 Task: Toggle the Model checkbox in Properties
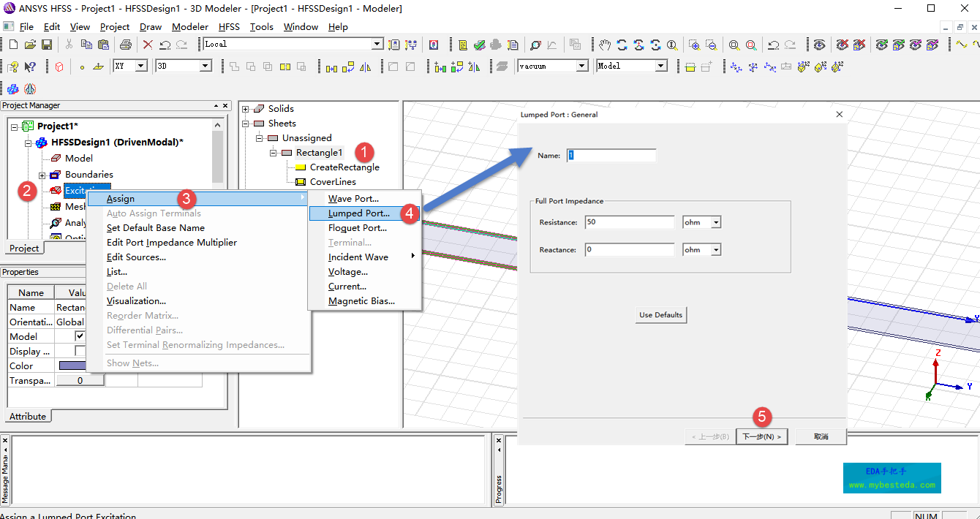point(80,336)
